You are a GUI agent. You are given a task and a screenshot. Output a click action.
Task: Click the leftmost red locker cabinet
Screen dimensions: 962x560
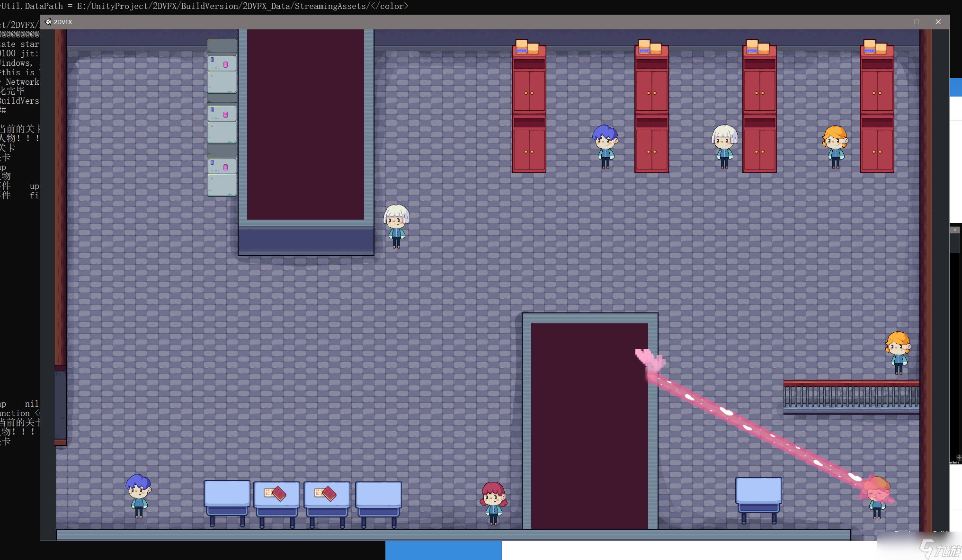pos(529,109)
